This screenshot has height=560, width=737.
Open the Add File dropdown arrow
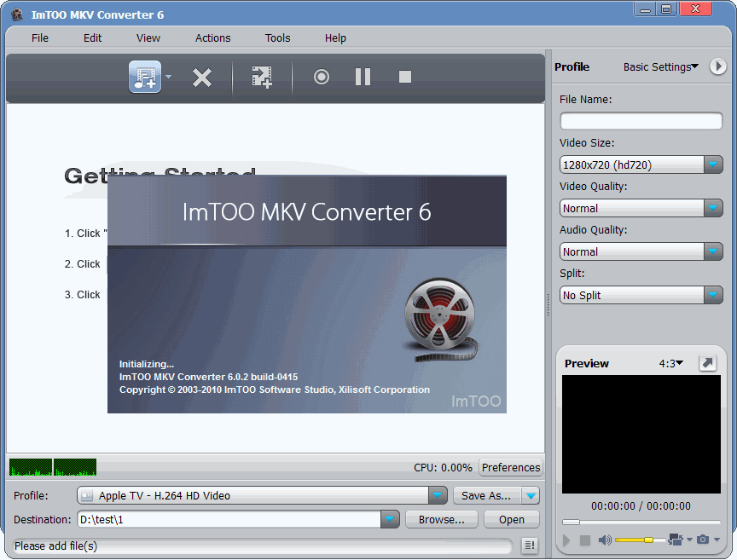pyautogui.click(x=168, y=77)
